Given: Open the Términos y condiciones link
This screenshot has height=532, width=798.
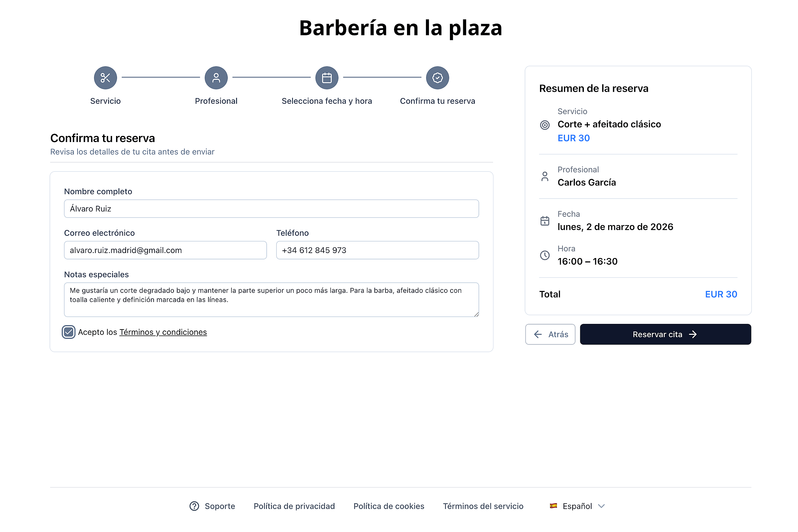Looking at the screenshot, I should (163, 332).
